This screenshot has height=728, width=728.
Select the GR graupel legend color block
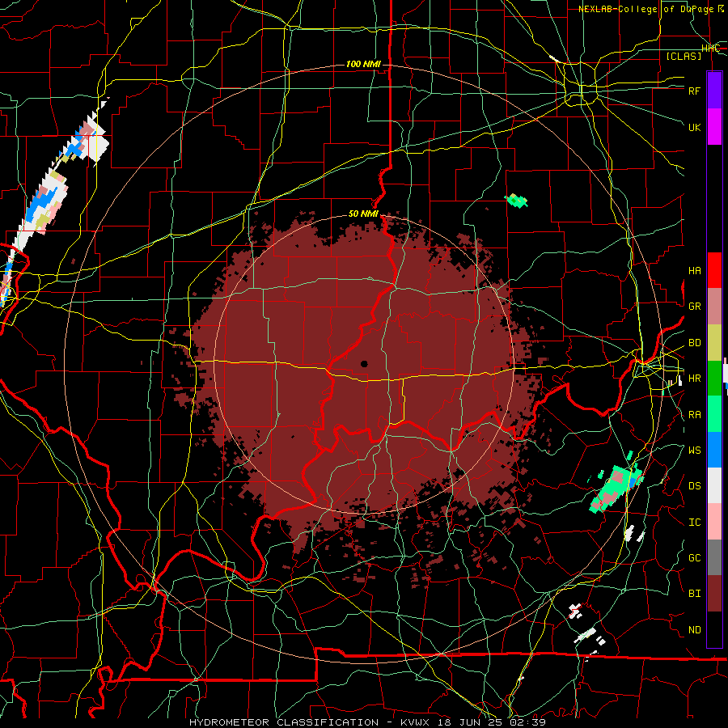pyautogui.click(x=714, y=307)
